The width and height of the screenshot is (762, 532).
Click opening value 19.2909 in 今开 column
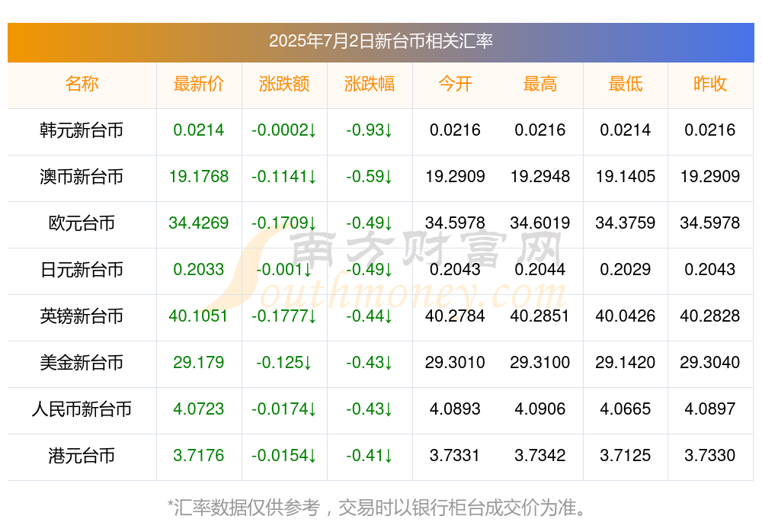[x=455, y=177]
